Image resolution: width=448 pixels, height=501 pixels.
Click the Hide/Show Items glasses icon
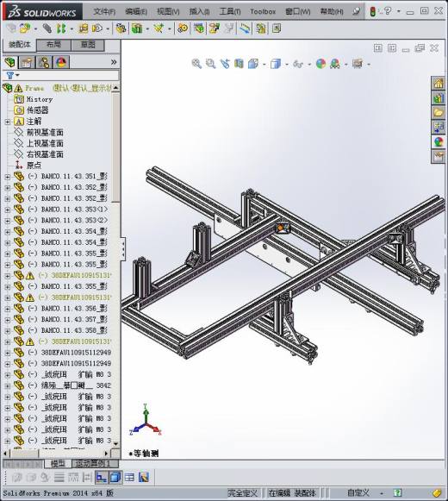point(298,64)
